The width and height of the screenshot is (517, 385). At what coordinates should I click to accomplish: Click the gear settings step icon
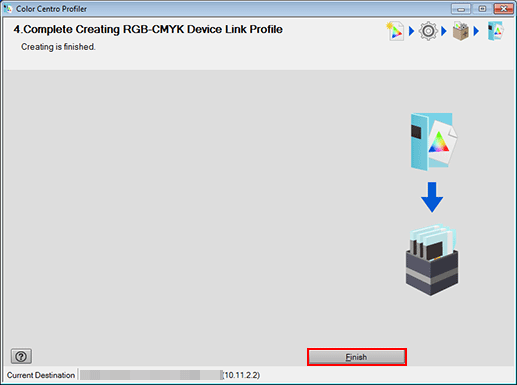coord(428,31)
